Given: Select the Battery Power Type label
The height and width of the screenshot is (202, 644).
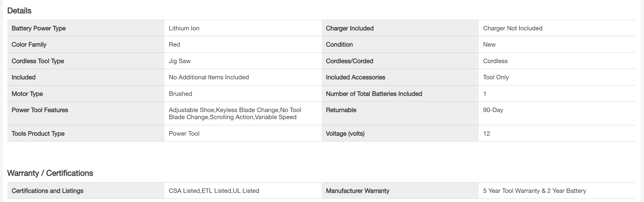Looking at the screenshot, I should tap(39, 28).
